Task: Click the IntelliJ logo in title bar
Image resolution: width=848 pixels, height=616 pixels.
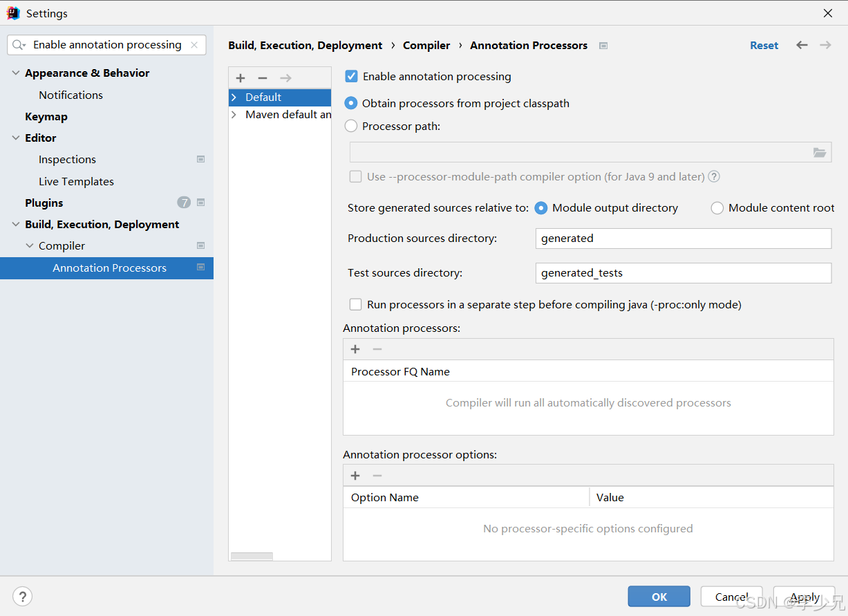Action: tap(13, 13)
